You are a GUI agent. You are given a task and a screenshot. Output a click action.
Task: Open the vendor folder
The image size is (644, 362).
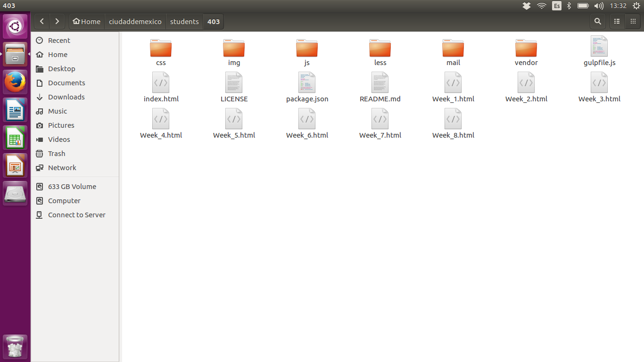pos(526,48)
